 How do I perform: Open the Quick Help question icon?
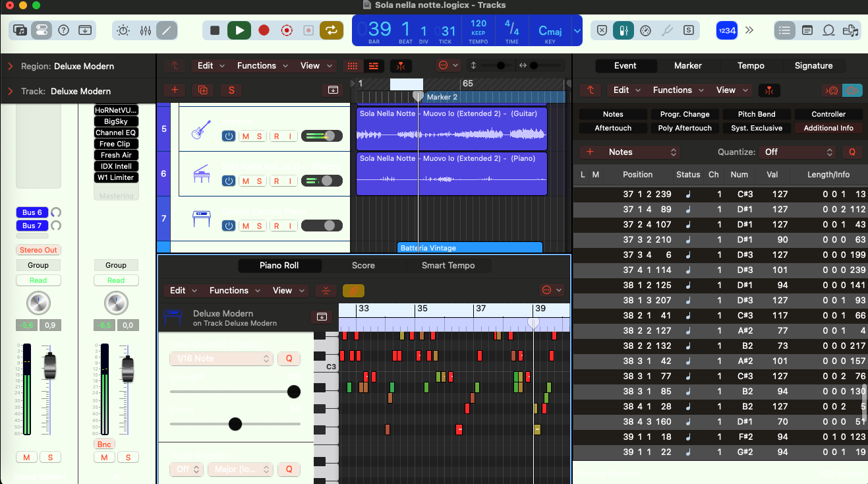[63, 30]
